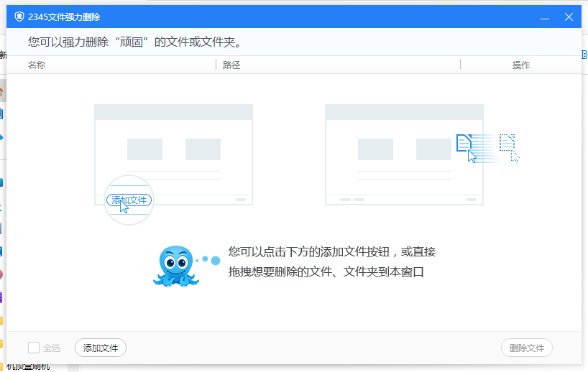Click the instruction text beside the octopus
Screen dimensions: 588x372
(332, 262)
